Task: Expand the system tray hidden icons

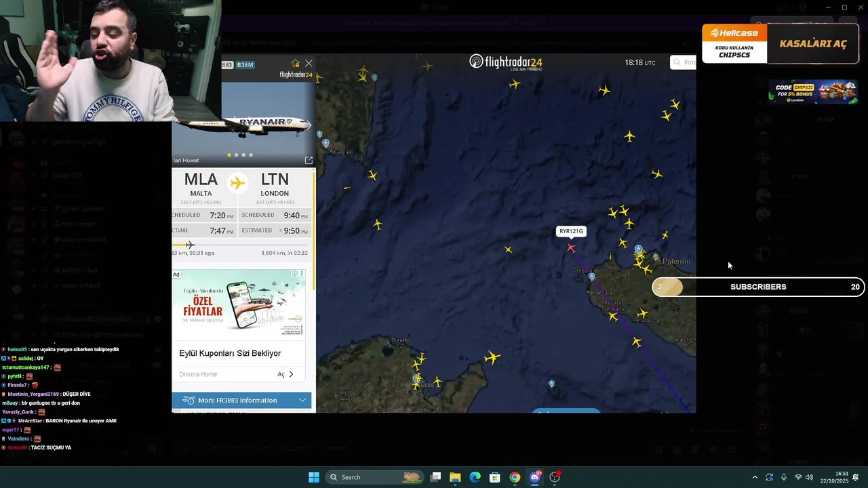Action: coord(755,477)
